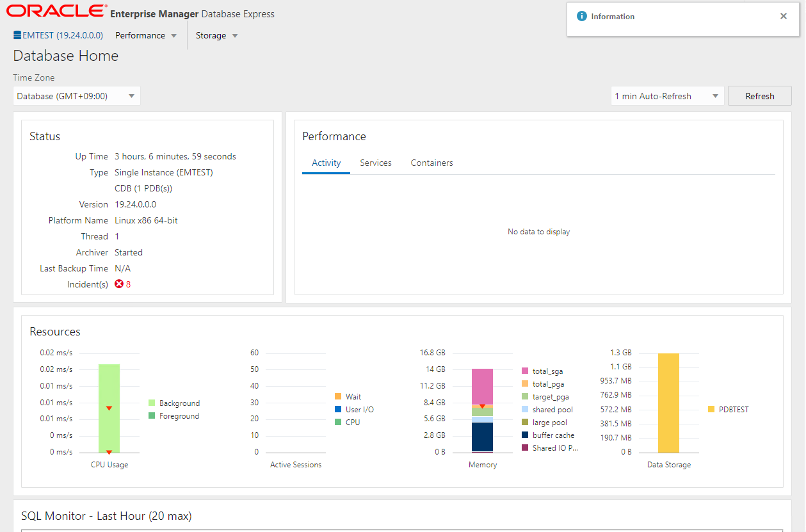Click the No data to display text
806x532 pixels.
(538, 232)
